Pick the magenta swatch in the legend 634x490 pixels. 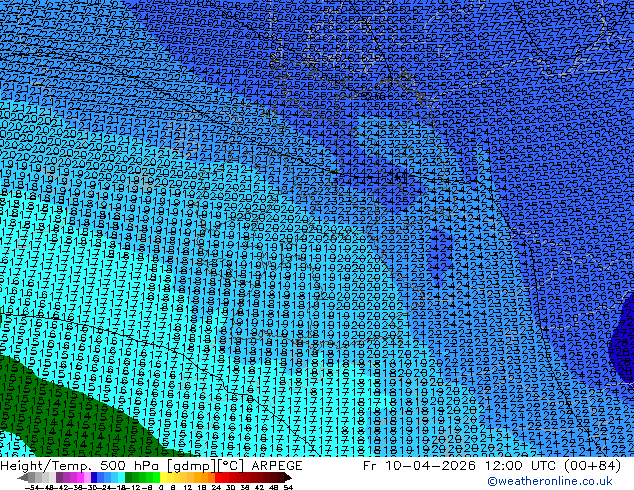pyautogui.click(x=80, y=477)
